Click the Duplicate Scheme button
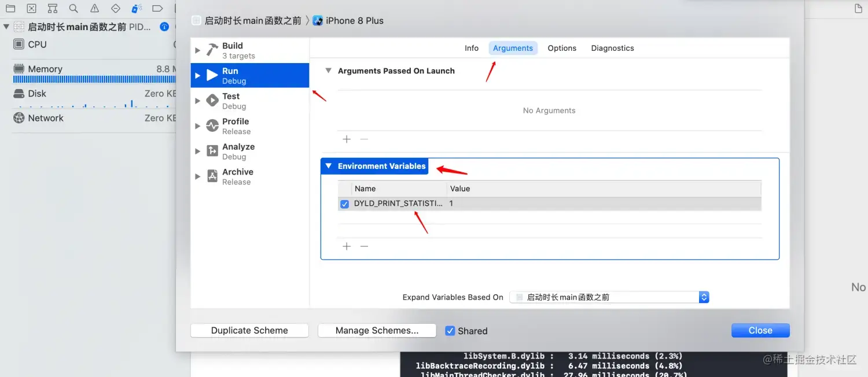 pyautogui.click(x=249, y=331)
